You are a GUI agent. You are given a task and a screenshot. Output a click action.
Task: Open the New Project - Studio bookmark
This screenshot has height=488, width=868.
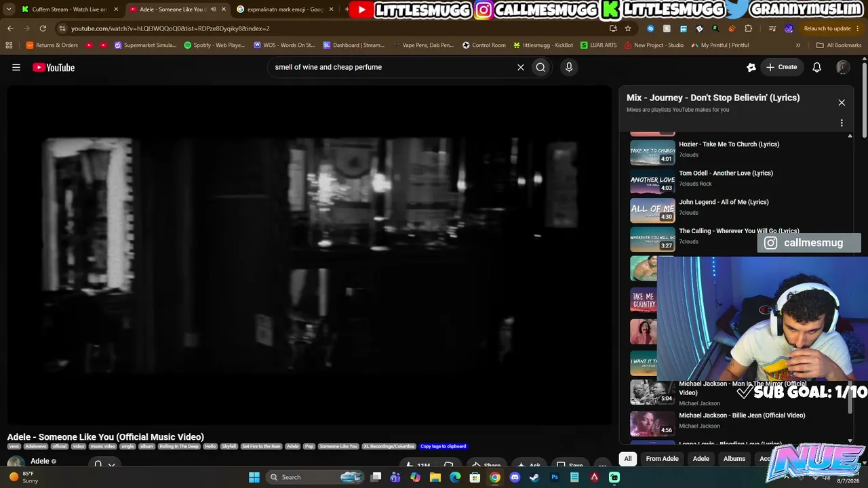click(x=654, y=45)
